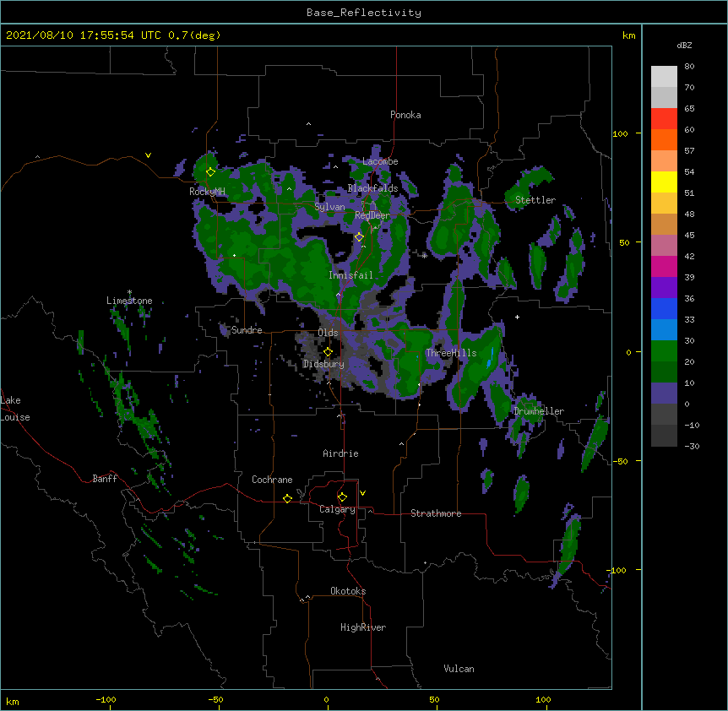Click the Banff town label
This screenshot has width=728, height=711.
[x=105, y=479]
